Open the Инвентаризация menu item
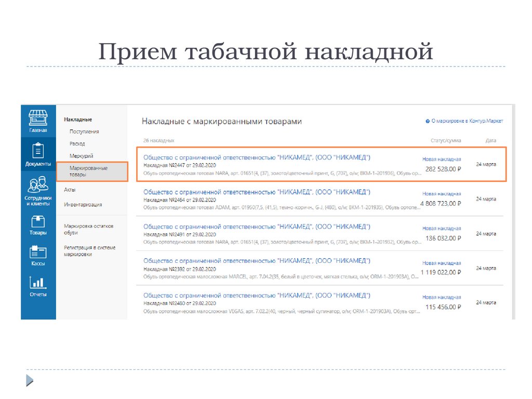The width and height of the screenshot is (532, 399). click(x=83, y=205)
